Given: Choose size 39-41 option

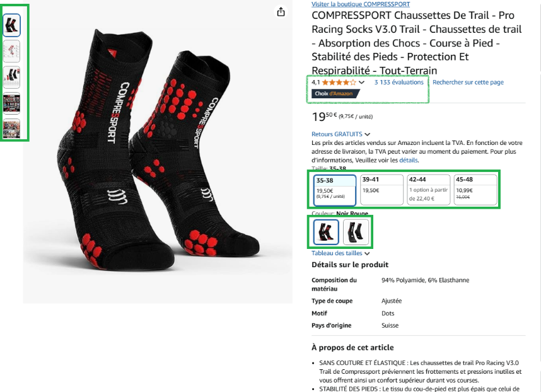Looking at the screenshot, I should coord(381,190).
